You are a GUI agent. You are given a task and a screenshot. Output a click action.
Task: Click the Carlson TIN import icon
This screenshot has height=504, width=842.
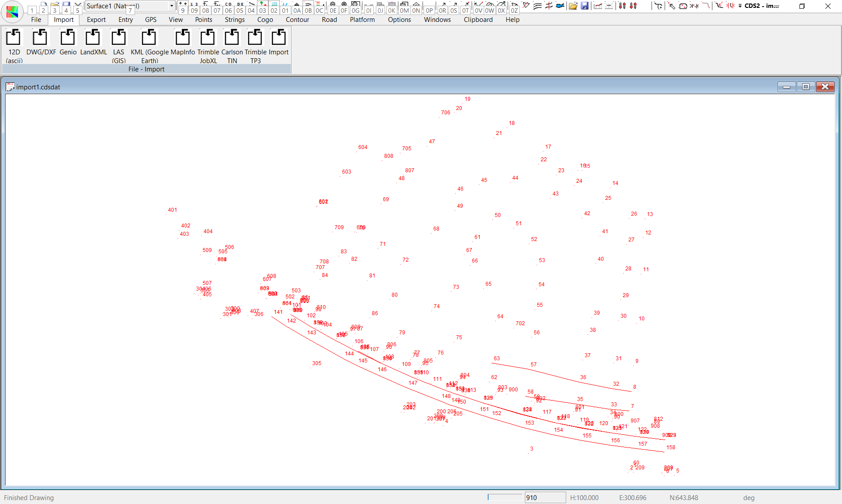click(x=232, y=38)
